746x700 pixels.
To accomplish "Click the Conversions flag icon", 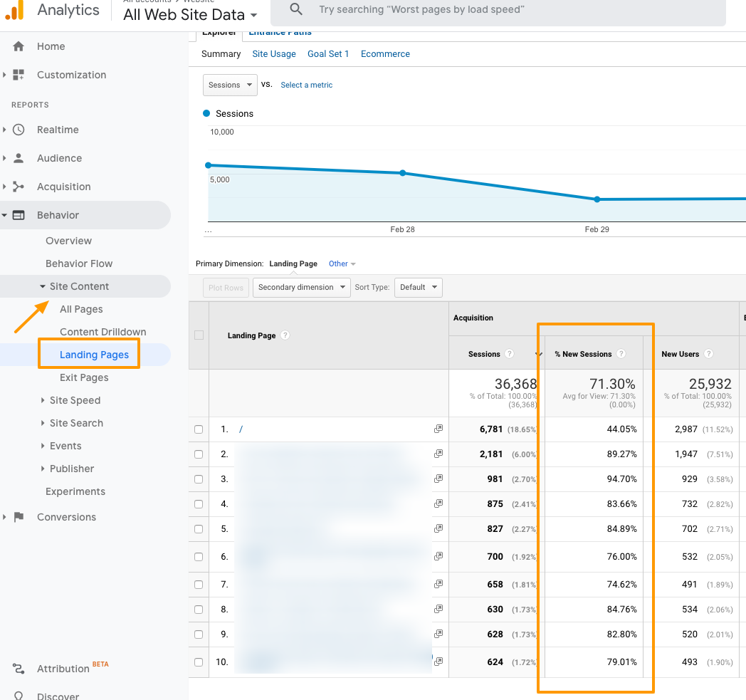I will pyautogui.click(x=19, y=517).
